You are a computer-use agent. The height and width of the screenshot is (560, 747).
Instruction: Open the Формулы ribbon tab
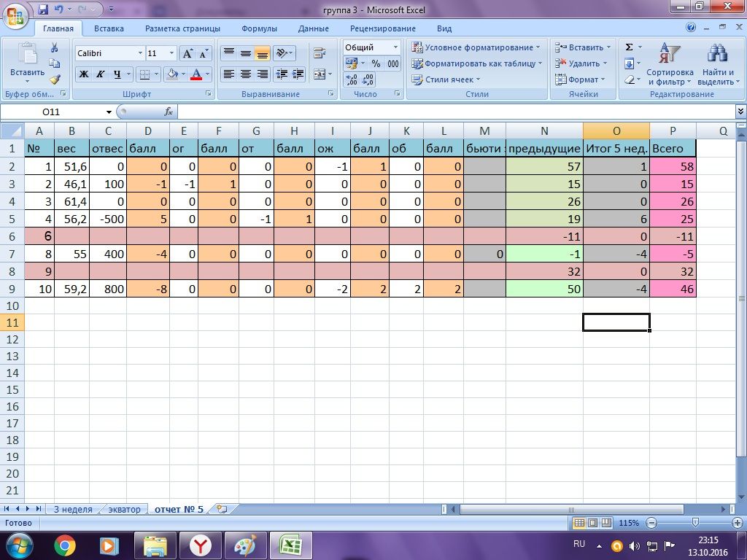tap(259, 28)
